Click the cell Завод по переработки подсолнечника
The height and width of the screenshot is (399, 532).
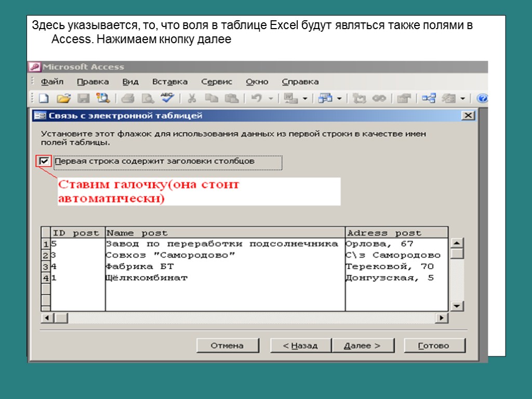(225, 244)
